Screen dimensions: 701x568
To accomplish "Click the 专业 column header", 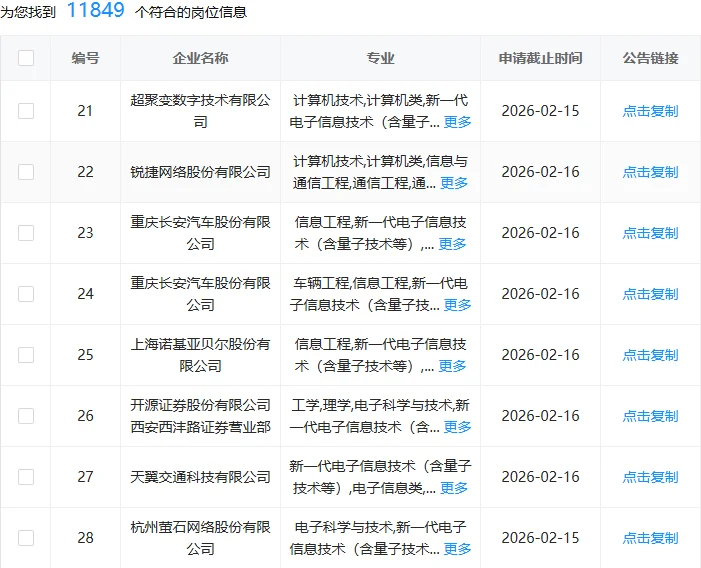I will [x=380, y=58].
